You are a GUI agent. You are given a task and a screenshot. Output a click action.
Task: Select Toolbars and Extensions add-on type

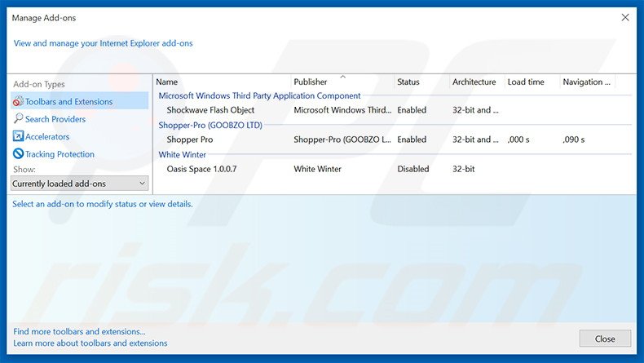(80, 101)
